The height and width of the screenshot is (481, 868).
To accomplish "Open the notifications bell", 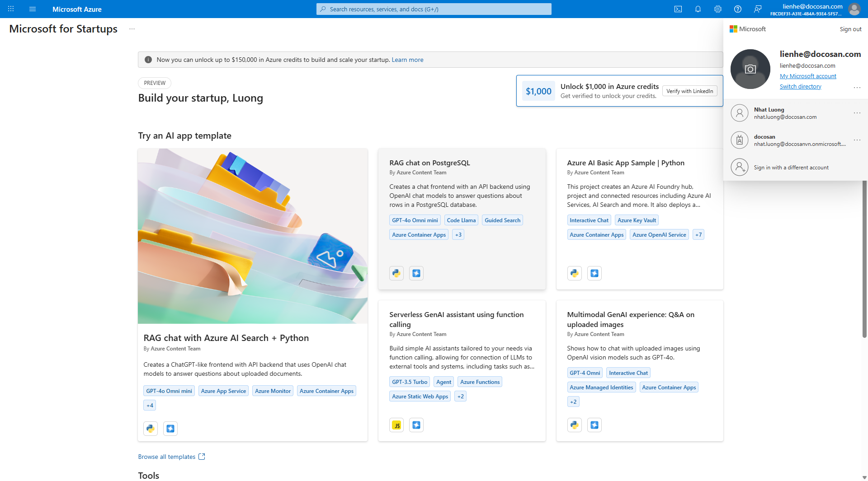I will 698,9.
